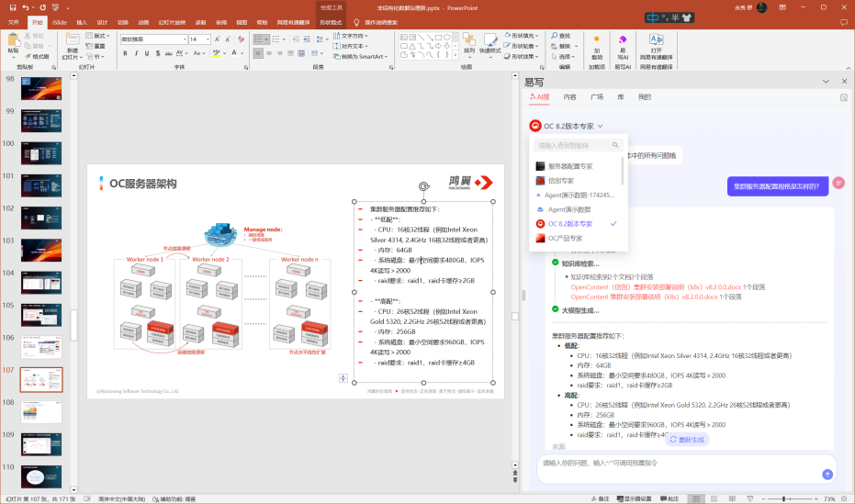The image size is (855, 504).
Task: Click 重新生成 regenerate button
Action: [687, 440]
